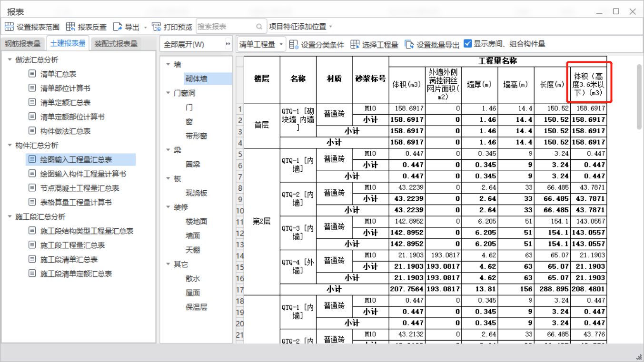Click the 选择工程量 icon
Image resolution: width=644 pixels, height=362 pixels.
point(355,44)
